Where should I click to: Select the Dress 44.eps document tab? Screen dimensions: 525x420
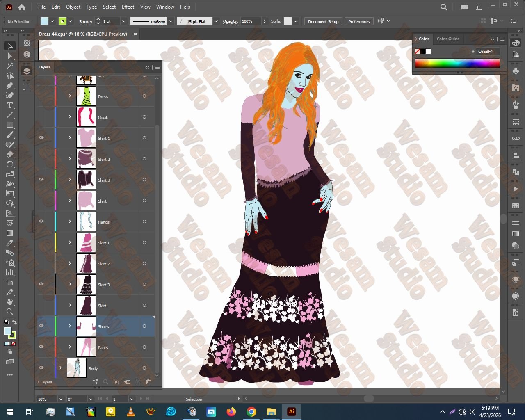(83, 34)
